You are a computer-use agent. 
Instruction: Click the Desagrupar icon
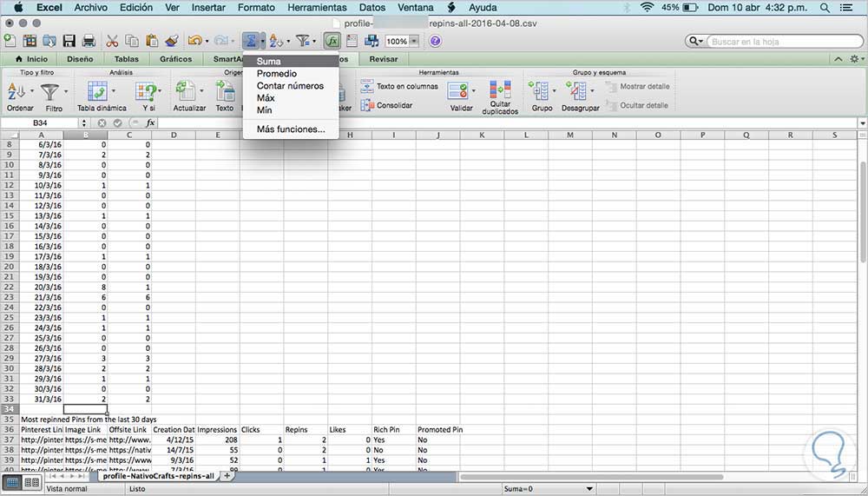pyautogui.click(x=575, y=91)
